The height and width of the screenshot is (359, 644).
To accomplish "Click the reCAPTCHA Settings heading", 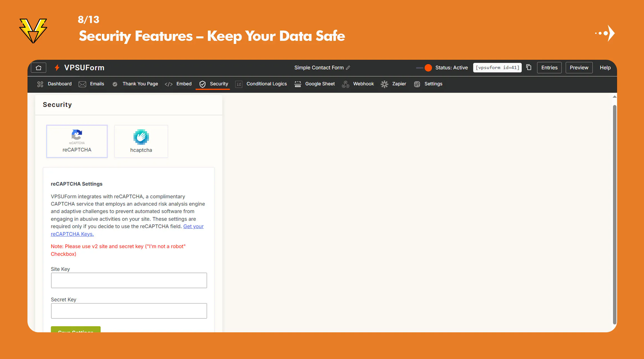I will point(77,184).
